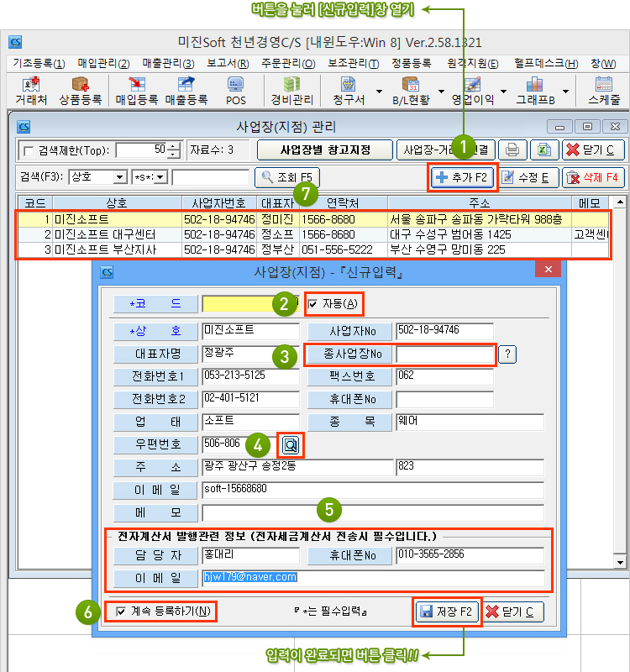
Task: Toggle the 자동(A) code checkbox
Action: 312,304
